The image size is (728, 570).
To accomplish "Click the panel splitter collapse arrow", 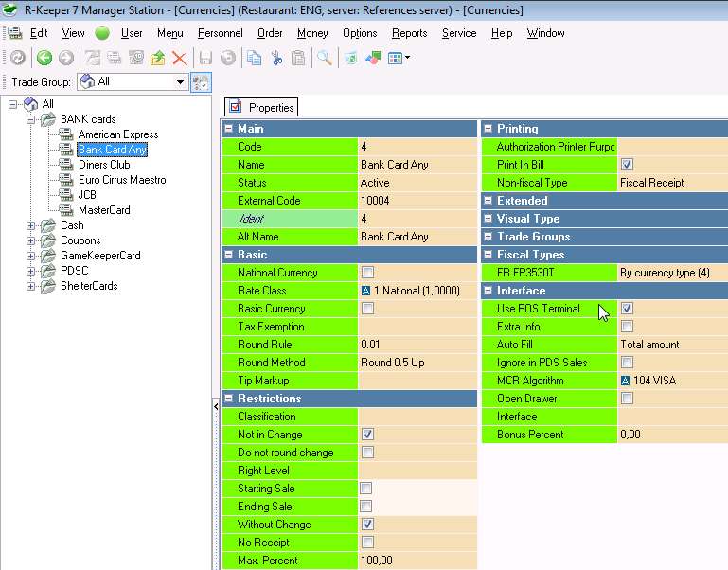I will point(216,407).
